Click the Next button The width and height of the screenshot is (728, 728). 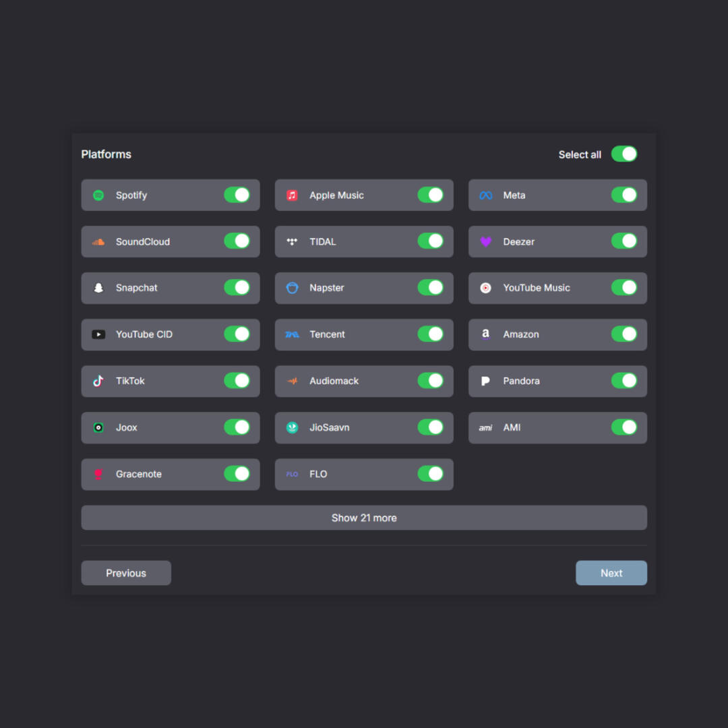611,573
